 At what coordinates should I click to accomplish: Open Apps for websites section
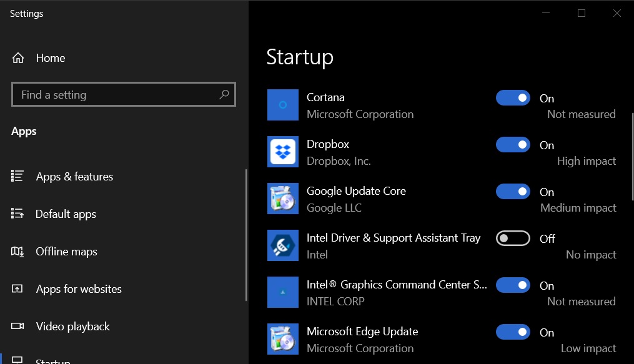point(79,289)
